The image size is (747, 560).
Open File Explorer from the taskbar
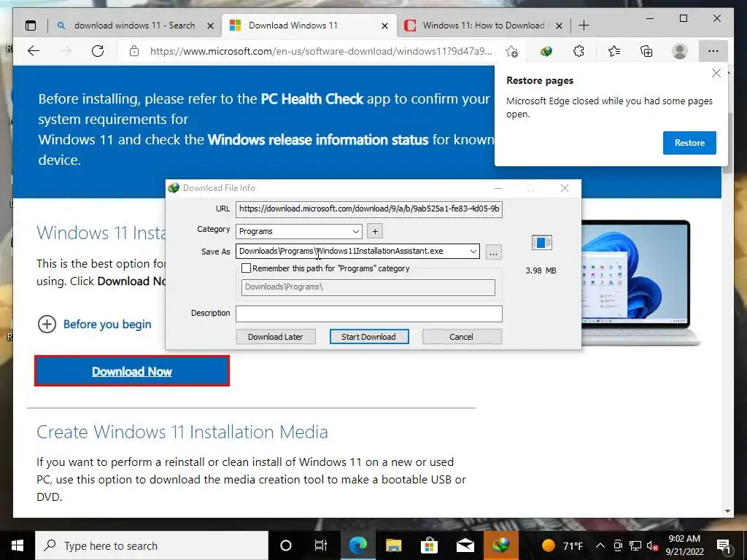click(x=393, y=545)
